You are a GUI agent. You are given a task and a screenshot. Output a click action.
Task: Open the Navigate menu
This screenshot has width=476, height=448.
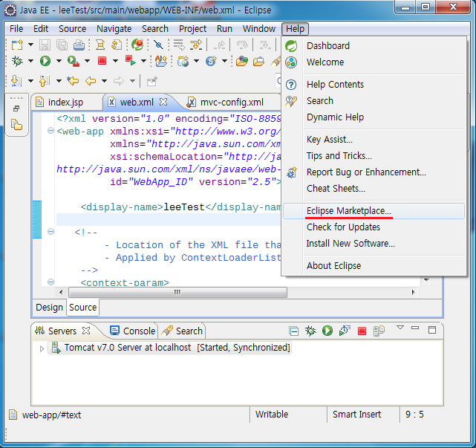tap(114, 29)
